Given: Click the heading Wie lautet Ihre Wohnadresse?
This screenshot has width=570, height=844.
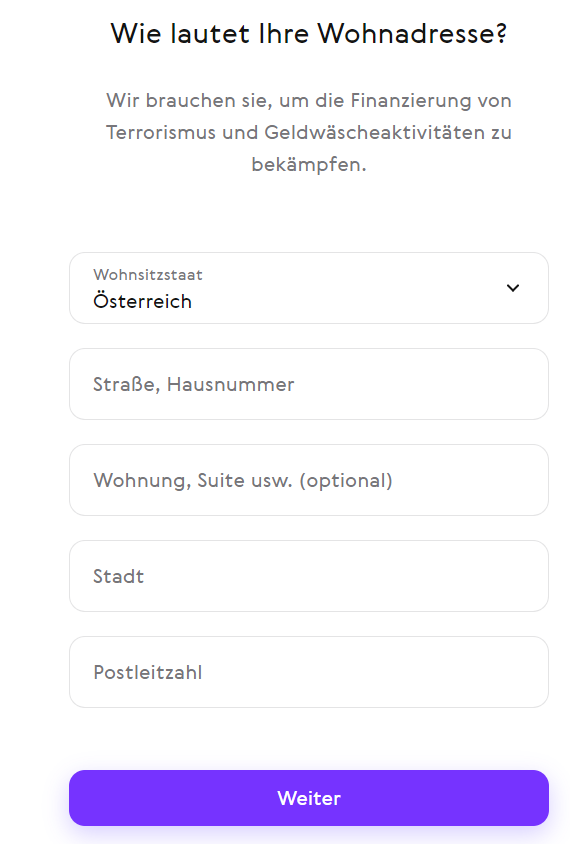Looking at the screenshot, I should (x=309, y=33).
